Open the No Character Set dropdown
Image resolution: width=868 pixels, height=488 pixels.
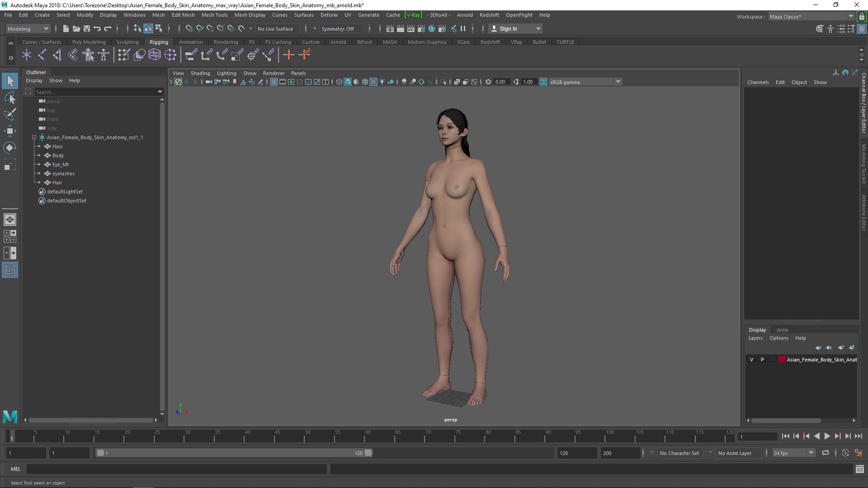pos(680,453)
